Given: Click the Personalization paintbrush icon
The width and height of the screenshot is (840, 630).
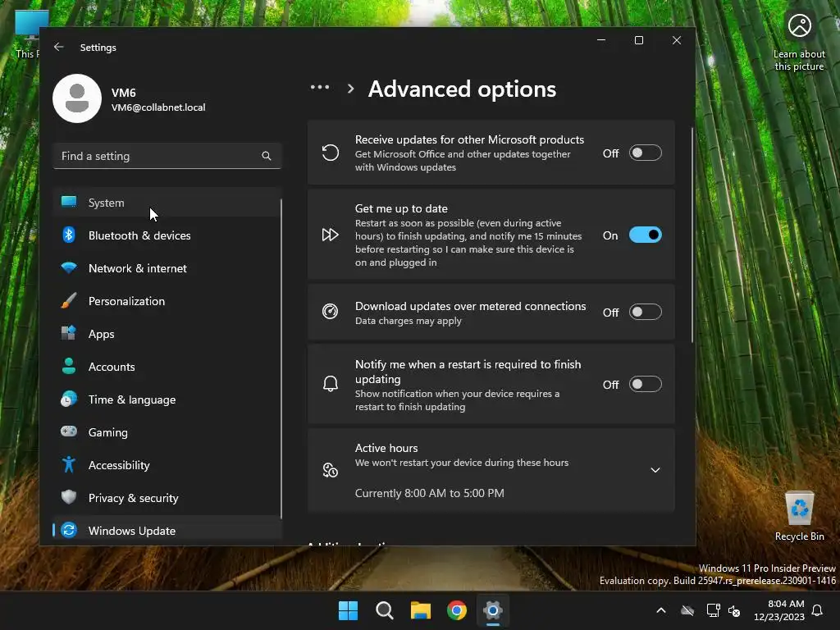Looking at the screenshot, I should [x=69, y=300].
